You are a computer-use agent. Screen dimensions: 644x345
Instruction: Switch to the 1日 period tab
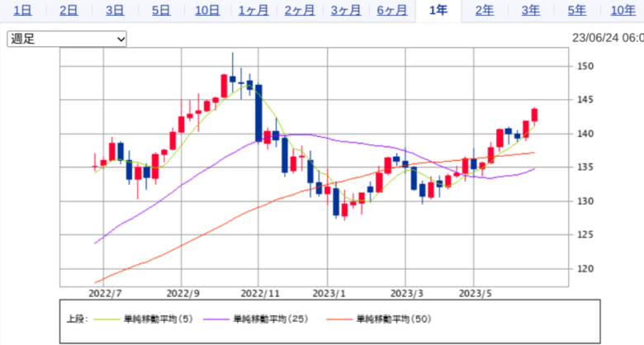click(x=22, y=10)
